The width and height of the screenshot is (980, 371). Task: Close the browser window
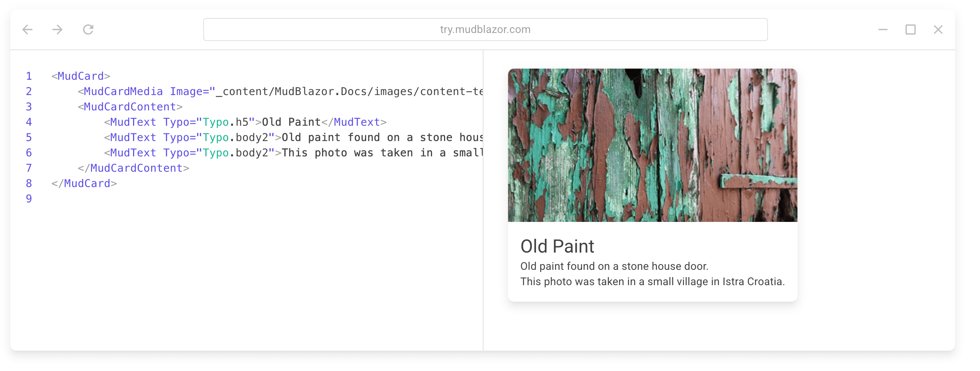(938, 30)
